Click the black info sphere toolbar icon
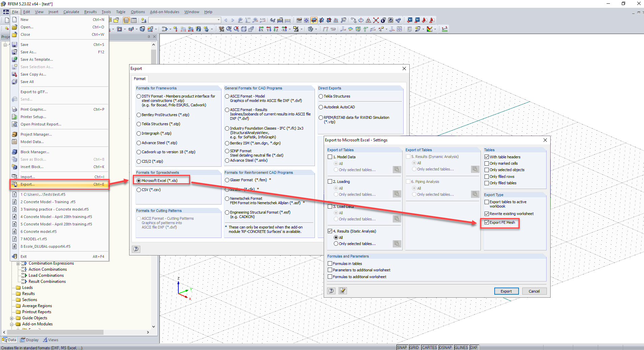Image resolution: width=644 pixels, height=350 pixels. pos(383,20)
